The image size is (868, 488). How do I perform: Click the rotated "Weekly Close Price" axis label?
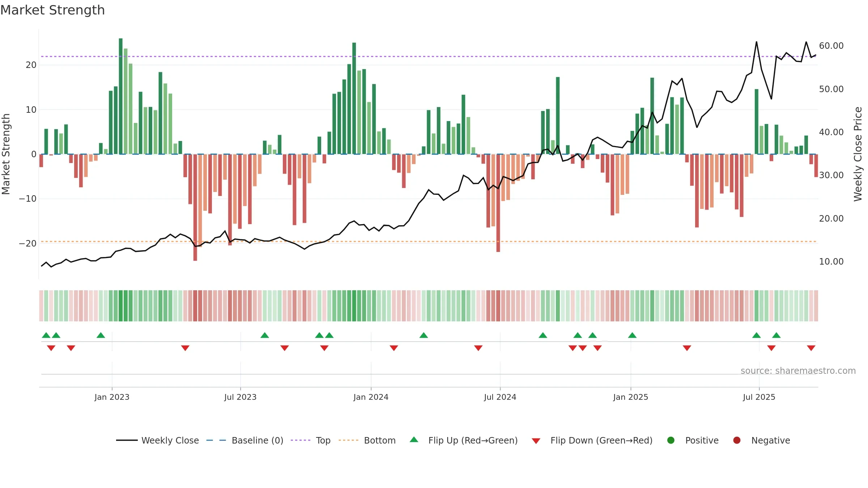click(x=858, y=154)
